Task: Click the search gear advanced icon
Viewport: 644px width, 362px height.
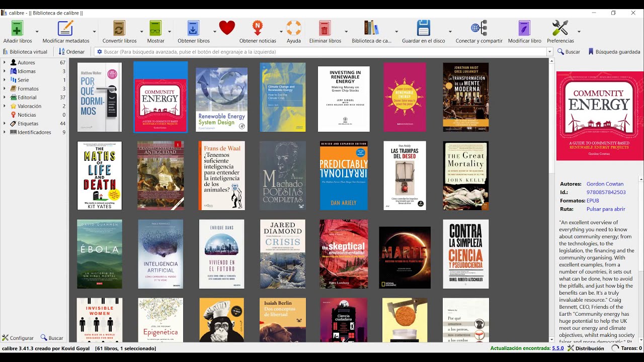Action: [x=99, y=52]
